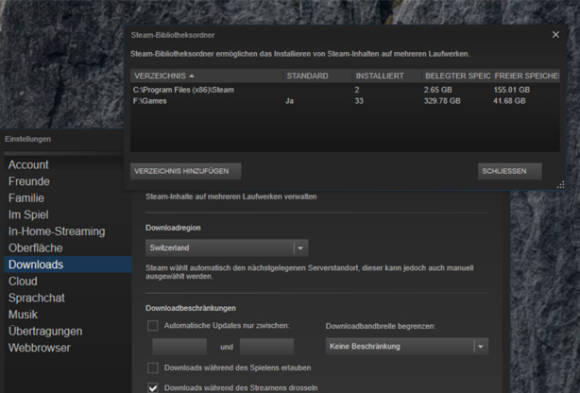
Task: Click the update end time field after 'und'
Action: pyautogui.click(x=267, y=347)
